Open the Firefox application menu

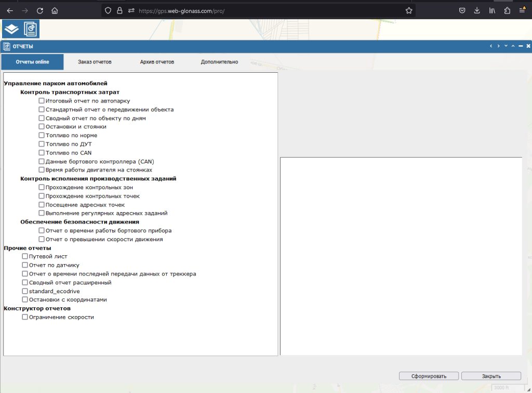[523, 10]
